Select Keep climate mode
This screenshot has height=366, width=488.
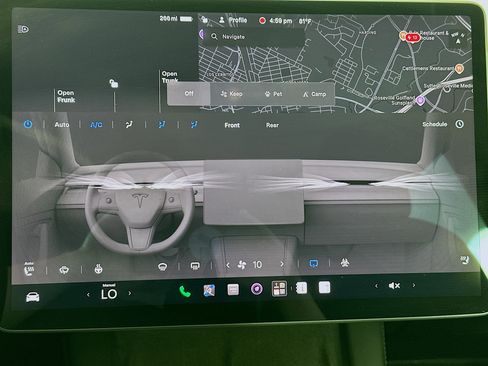(x=231, y=94)
